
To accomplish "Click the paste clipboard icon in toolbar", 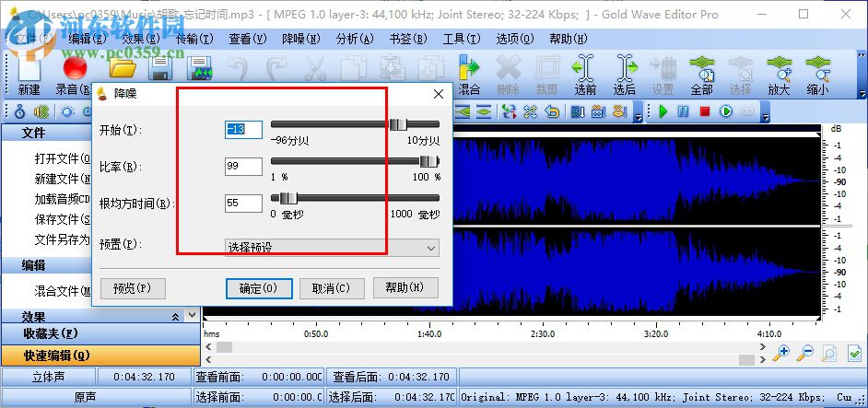I will [x=393, y=66].
